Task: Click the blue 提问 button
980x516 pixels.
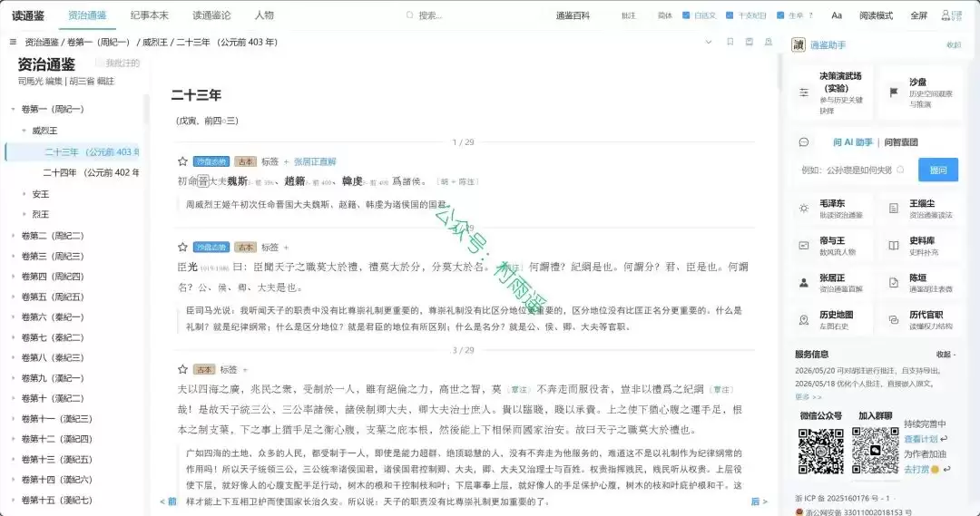Action: click(x=938, y=170)
